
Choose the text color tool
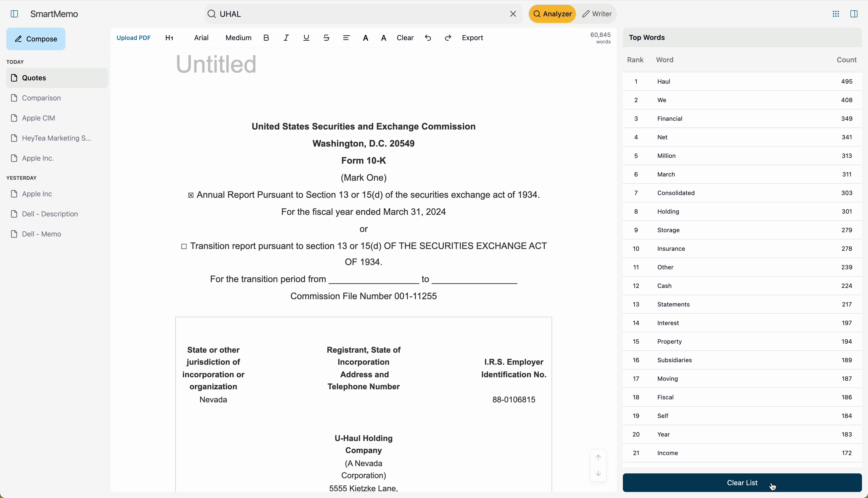tap(366, 38)
